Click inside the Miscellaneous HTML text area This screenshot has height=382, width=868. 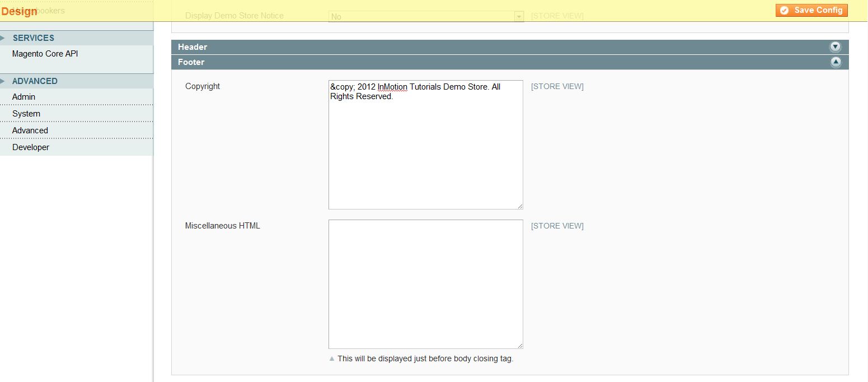pos(426,284)
